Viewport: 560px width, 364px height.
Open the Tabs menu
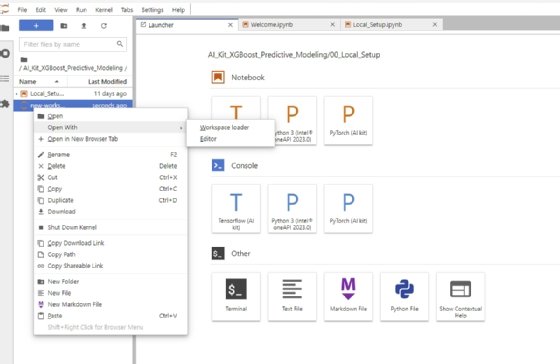tap(127, 10)
